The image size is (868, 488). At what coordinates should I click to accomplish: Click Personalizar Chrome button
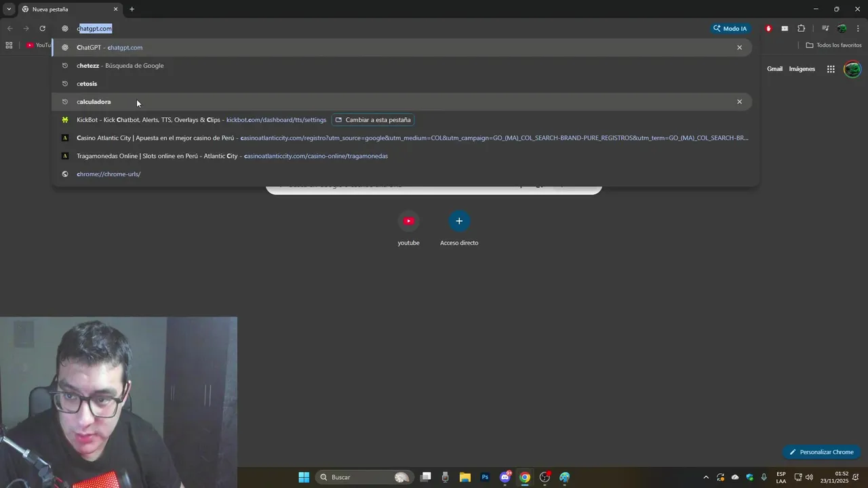(x=821, y=452)
